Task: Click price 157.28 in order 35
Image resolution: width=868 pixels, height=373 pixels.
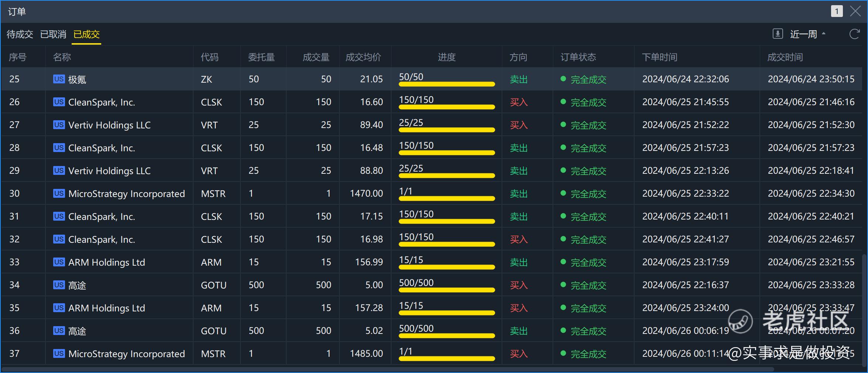Action: pos(369,308)
